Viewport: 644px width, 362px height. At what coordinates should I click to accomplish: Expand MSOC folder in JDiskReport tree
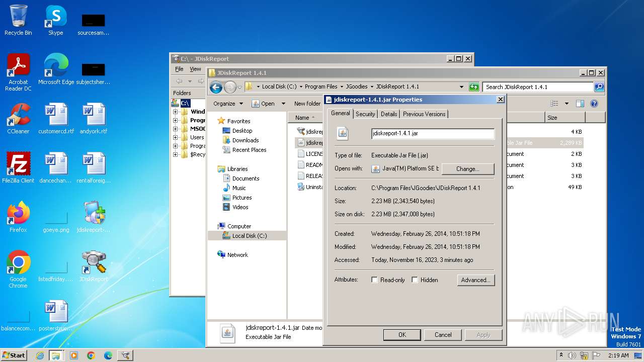point(176,129)
